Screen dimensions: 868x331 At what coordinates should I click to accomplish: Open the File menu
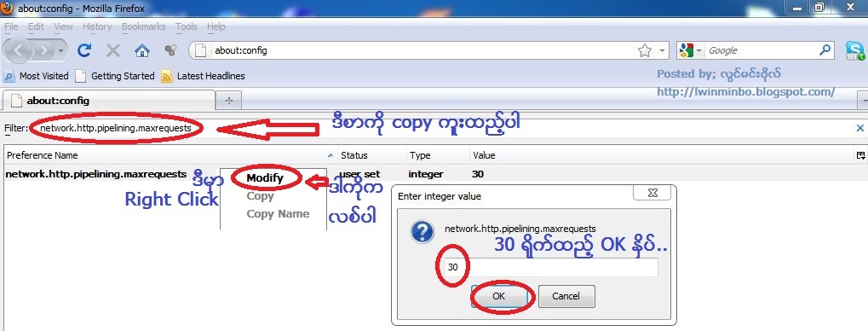tap(11, 26)
